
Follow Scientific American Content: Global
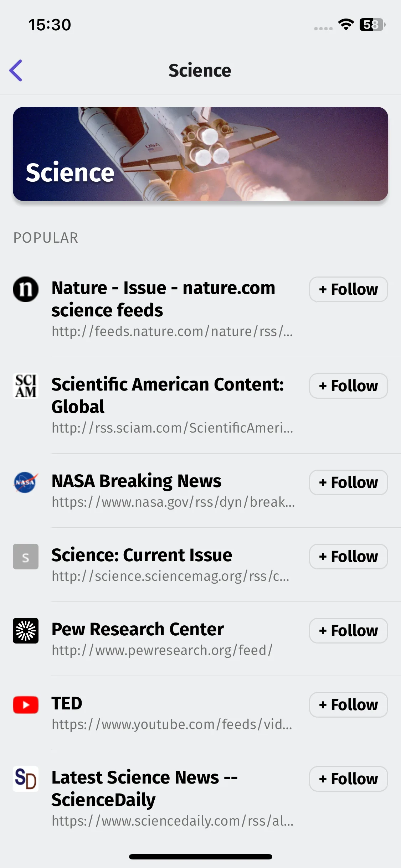[349, 386]
